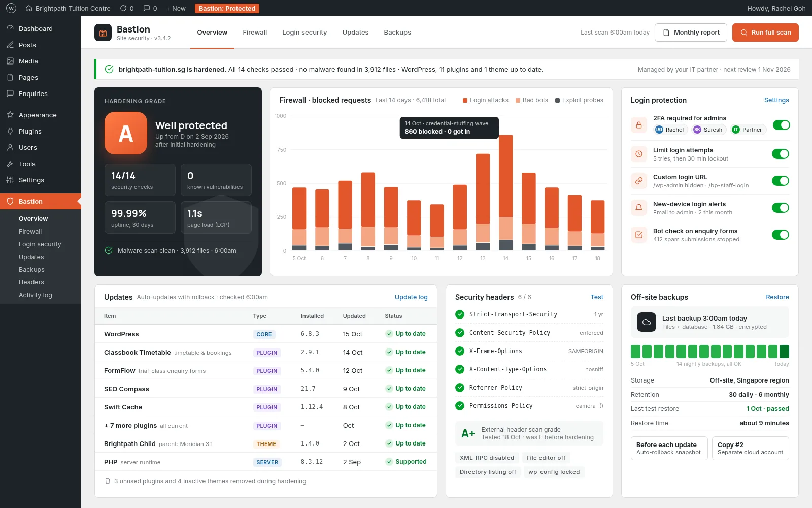
Task: Click the New-device alerts bell icon
Action: [x=639, y=208]
